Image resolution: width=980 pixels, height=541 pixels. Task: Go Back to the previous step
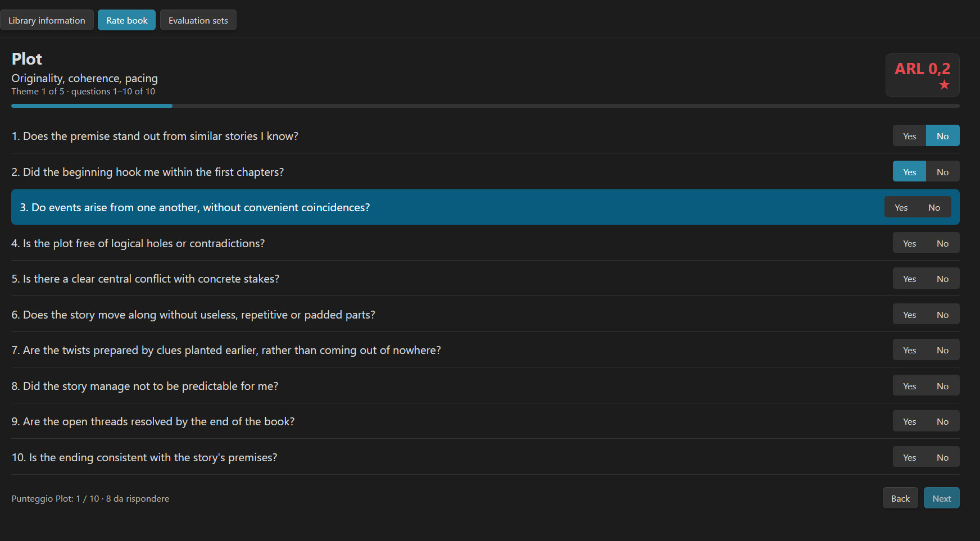[900, 498]
